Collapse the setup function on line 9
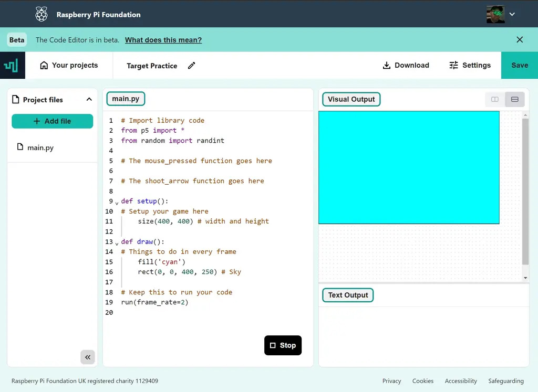This screenshot has height=392, width=538. pos(116,203)
